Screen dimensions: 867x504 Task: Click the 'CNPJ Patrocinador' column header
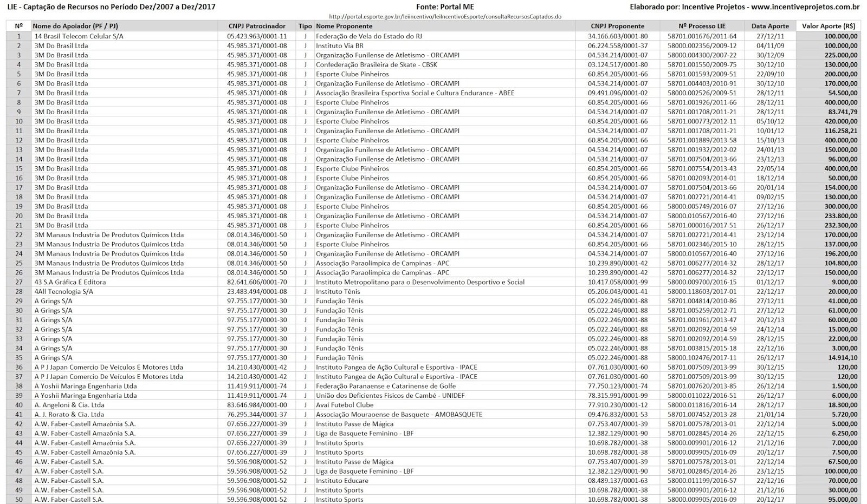coord(257,26)
